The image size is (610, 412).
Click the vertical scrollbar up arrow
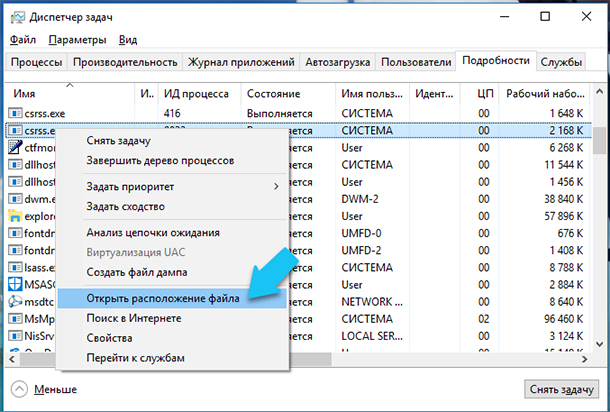coord(599,92)
